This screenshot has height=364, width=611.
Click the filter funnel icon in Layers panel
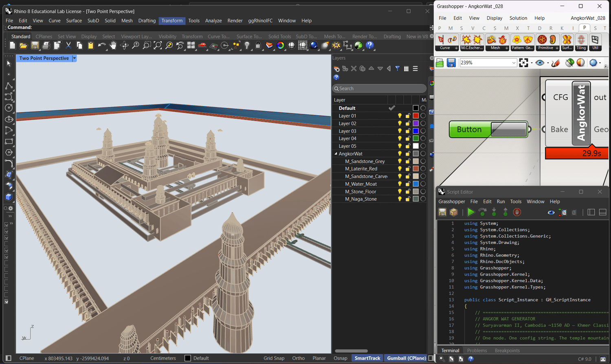397,69
